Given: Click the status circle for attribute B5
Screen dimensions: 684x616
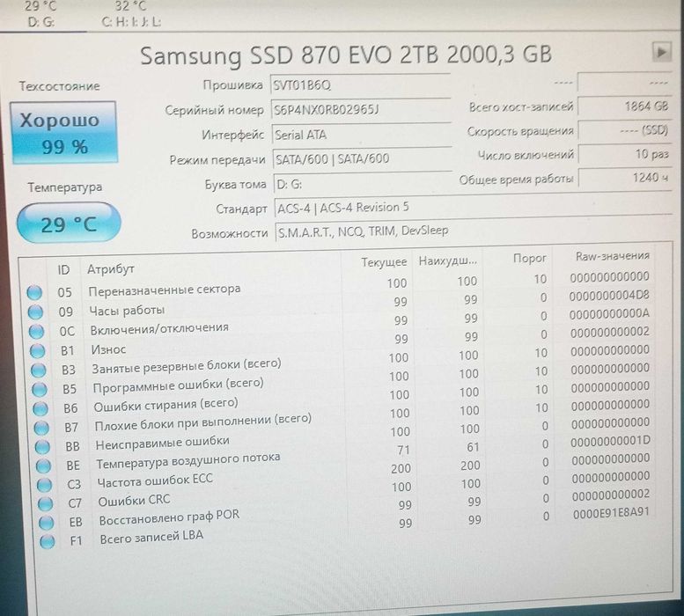Looking at the screenshot, I should coord(40,389).
